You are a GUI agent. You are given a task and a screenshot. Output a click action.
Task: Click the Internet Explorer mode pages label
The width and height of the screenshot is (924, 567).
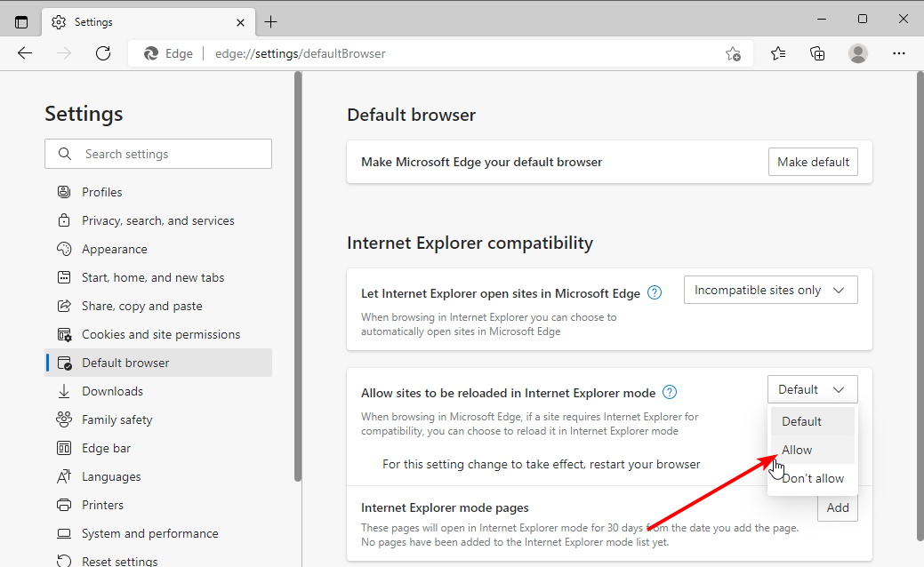point(445,507)
